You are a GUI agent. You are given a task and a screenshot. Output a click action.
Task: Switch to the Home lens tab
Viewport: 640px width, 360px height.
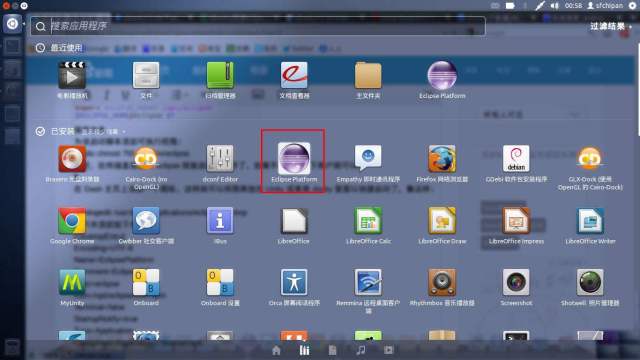click(276, 350)
